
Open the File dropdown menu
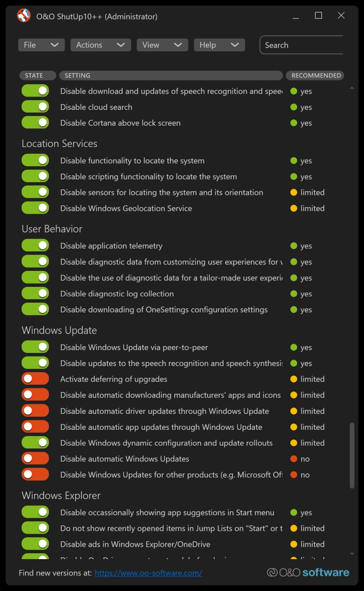(41, 45)
